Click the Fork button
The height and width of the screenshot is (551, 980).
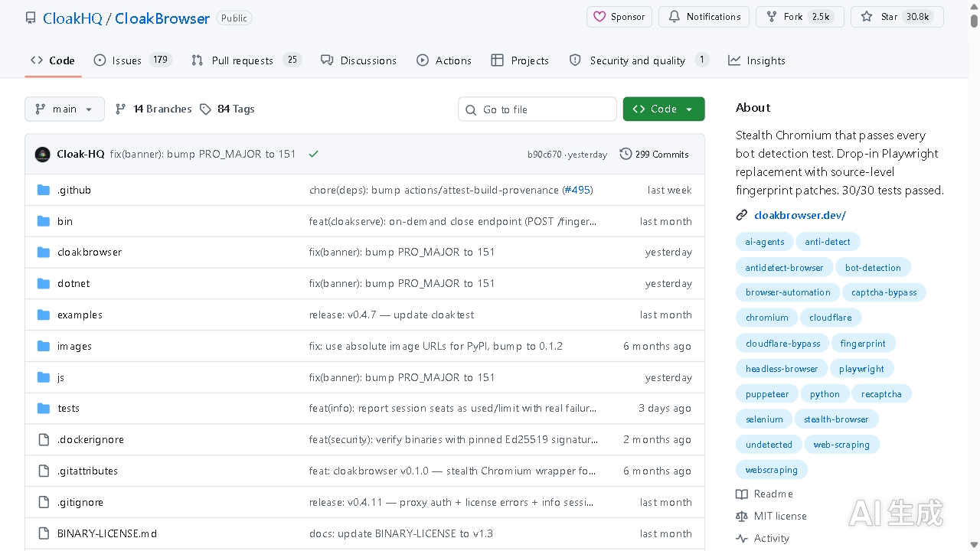click(800, 17)
